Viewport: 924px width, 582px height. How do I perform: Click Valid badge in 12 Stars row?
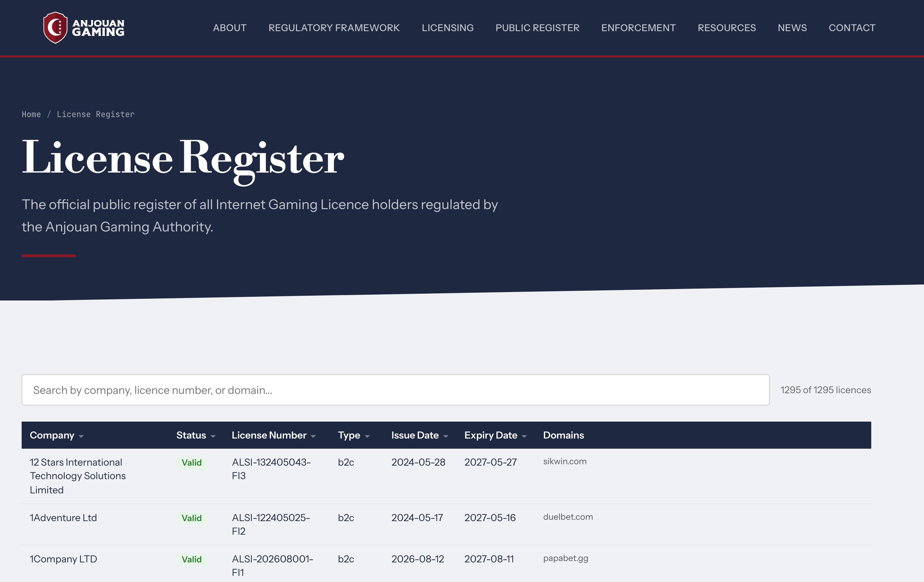tap(191, 463)
